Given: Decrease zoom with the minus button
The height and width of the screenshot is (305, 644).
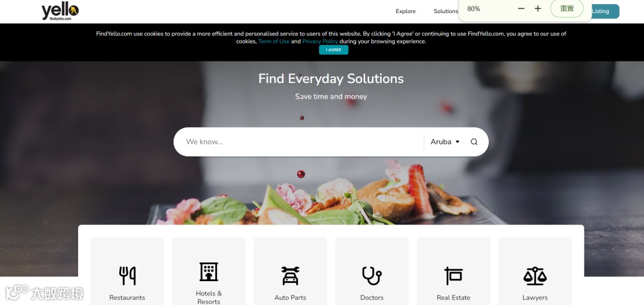Looking at the screenshot, I should (521, 8).
